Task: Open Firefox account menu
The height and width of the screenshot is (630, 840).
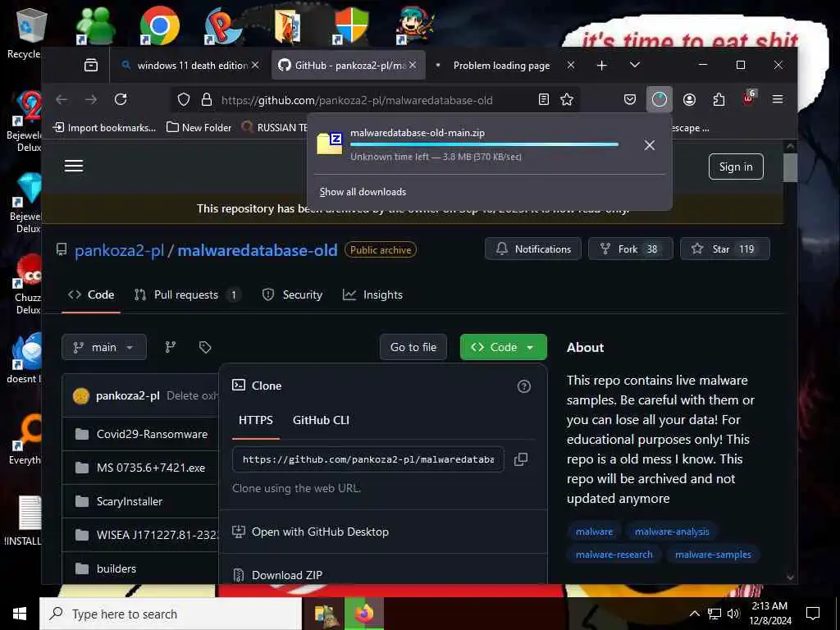Action: [689, 99]
